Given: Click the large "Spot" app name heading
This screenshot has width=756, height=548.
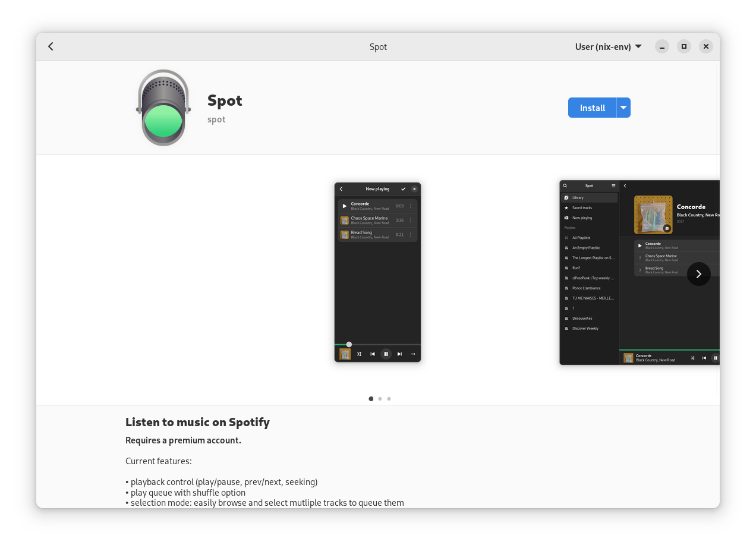Looking at the screenshot, I should (x=225, y=100).
